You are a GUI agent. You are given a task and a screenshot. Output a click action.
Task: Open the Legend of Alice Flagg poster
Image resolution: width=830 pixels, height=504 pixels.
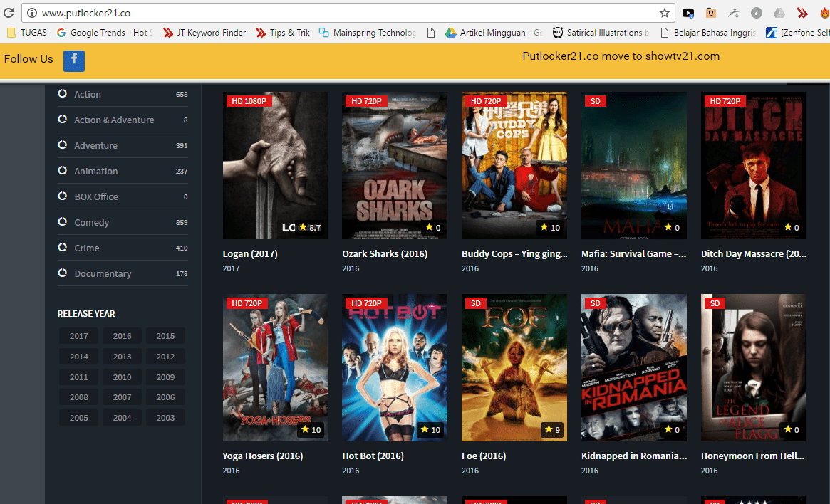tap(753, 367)
